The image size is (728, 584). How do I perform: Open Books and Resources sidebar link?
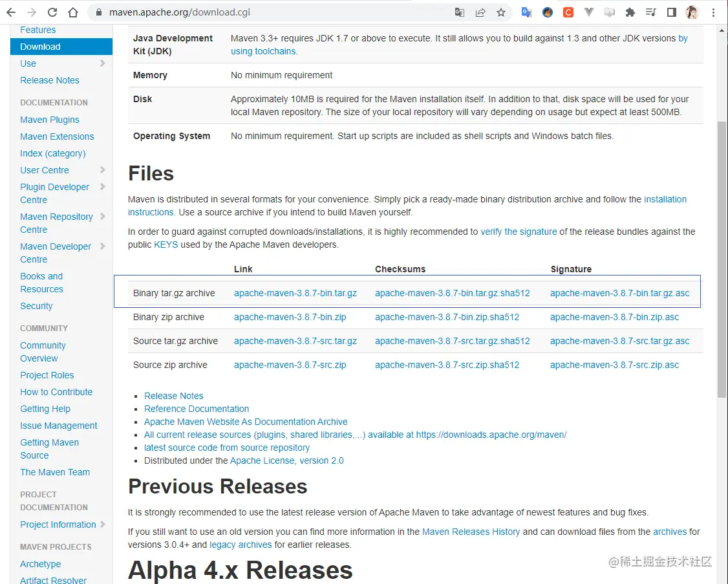click(42, 283)
